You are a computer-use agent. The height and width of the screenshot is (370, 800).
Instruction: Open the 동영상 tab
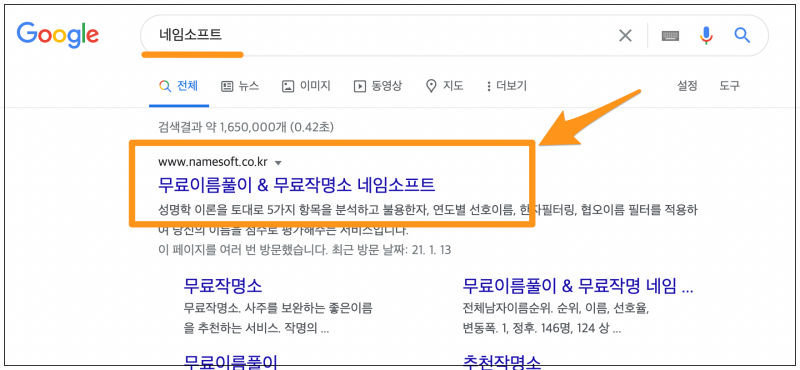click(x=378, y=86)
